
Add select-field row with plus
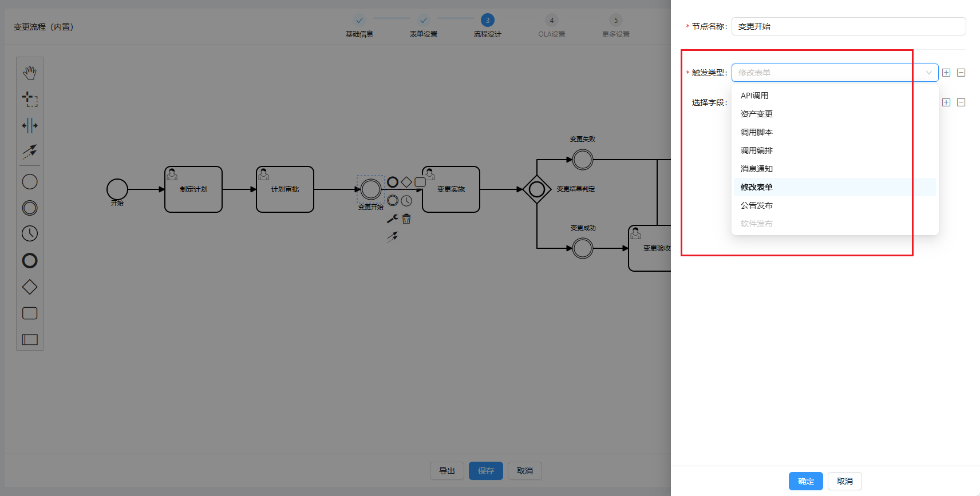pyautogui.click(x=946, y=102)
